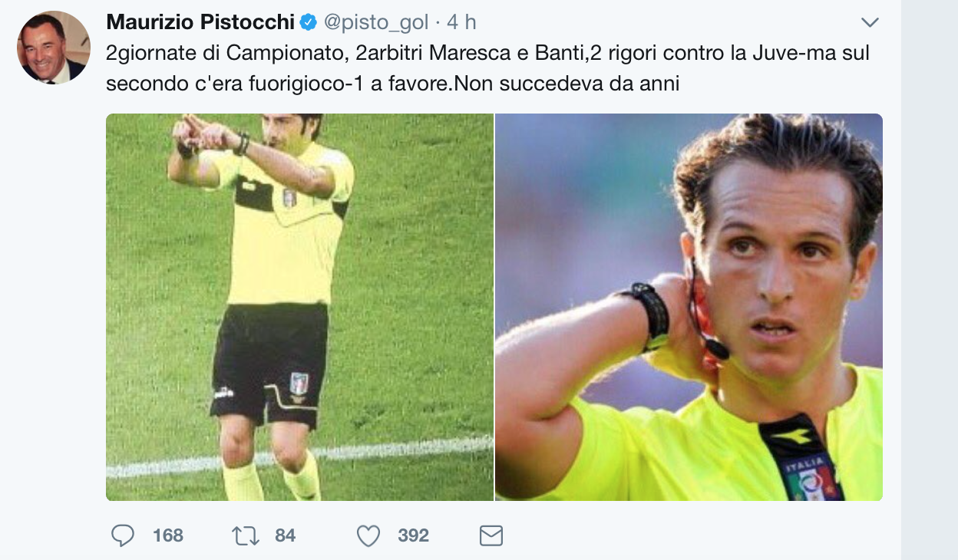Click the gray margin right of tweet
Image resolution: width=958 pixels, height=560 pixels.
(929, 280)
